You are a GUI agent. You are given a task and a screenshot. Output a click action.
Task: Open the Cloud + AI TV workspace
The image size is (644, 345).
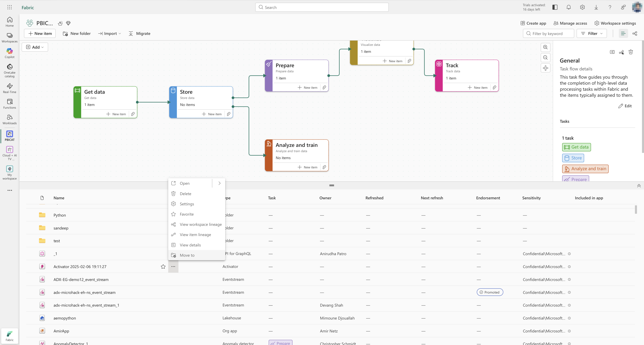tap(10, 153)
